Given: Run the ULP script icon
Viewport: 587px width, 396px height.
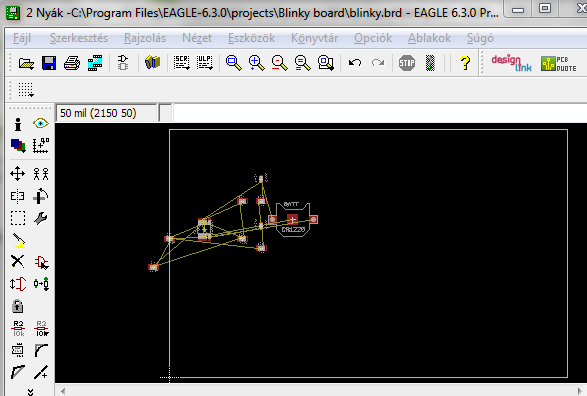Looking at the screenshot, I should tap(205, 63).
